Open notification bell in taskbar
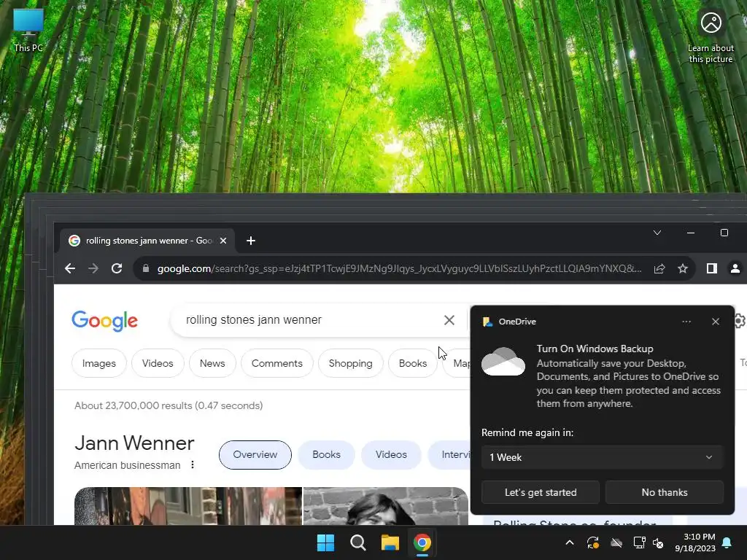Image resolution: width=747 pixels, height=560 pixels. 727,542
